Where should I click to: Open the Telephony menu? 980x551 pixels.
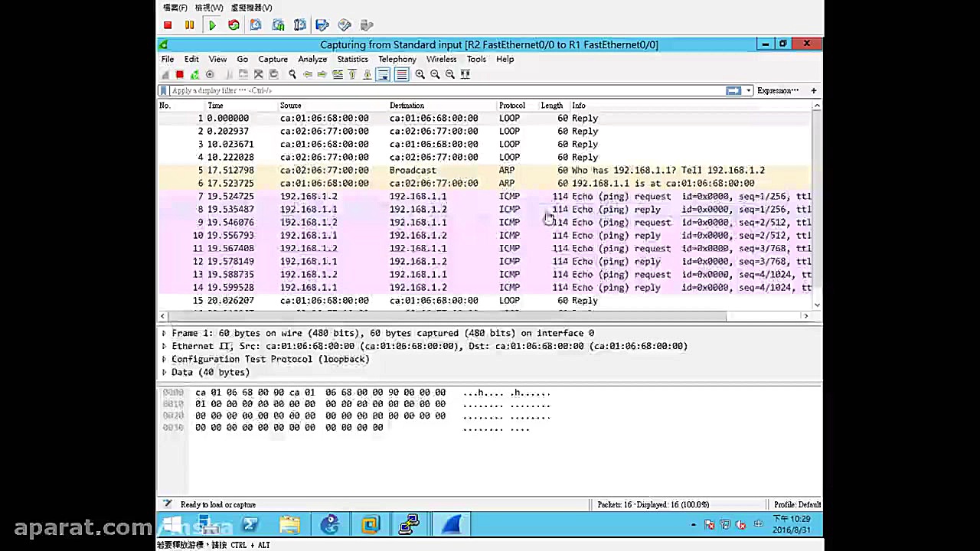(397, 59)
